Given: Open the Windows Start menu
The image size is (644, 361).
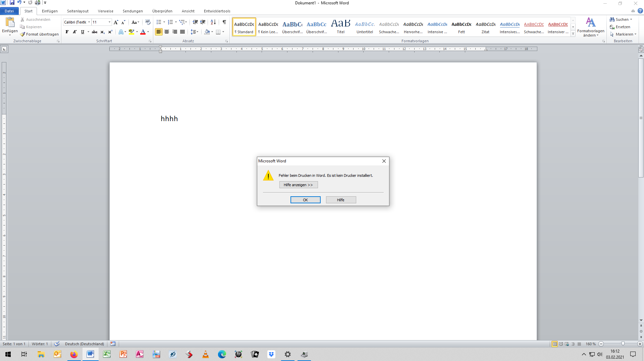Looking at the screenshot, I should [8, 354].
